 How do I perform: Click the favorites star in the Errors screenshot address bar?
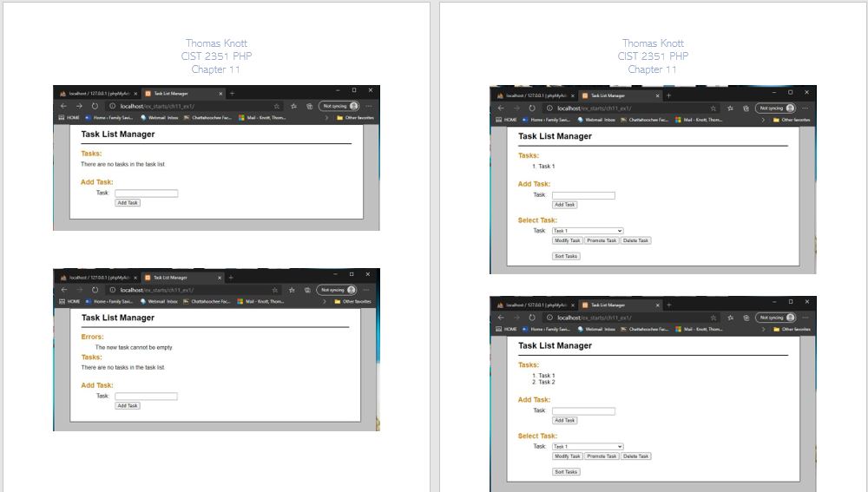(x=274, y=290)
